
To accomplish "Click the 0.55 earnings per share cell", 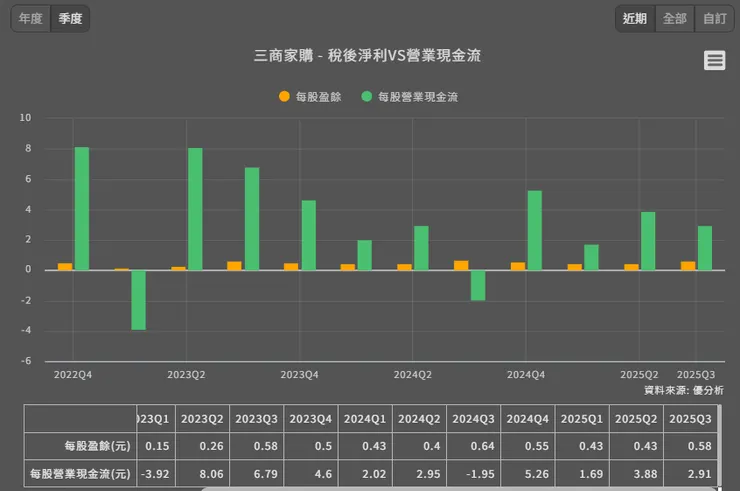I will click(x=528, y=446).
